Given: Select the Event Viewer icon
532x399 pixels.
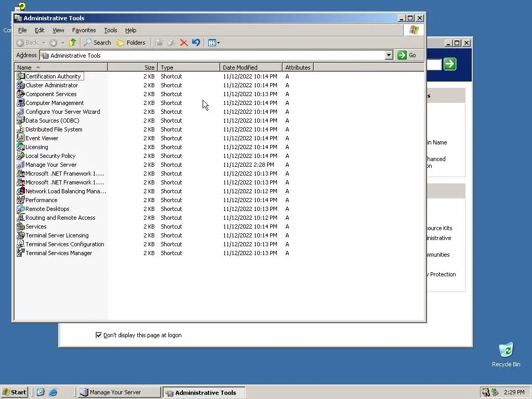Looking at the screenshot, I should pos(21,138).
